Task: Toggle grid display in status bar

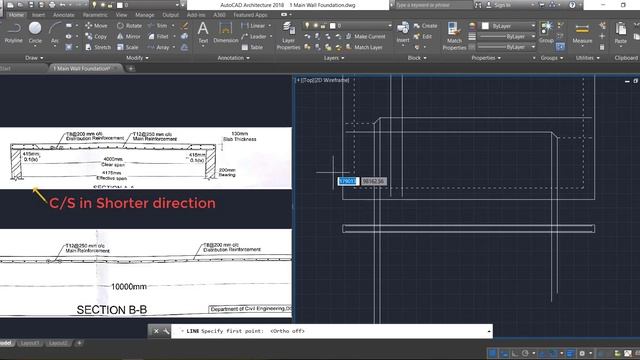Action: click(493, 353)
